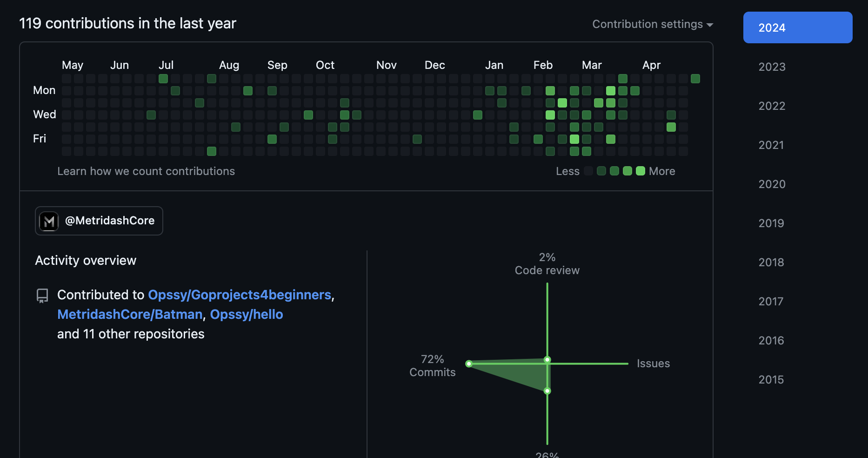Screen dimensions: 868x458
Task: Select the 2018 year in the sidebar
Action: (771, 263)
